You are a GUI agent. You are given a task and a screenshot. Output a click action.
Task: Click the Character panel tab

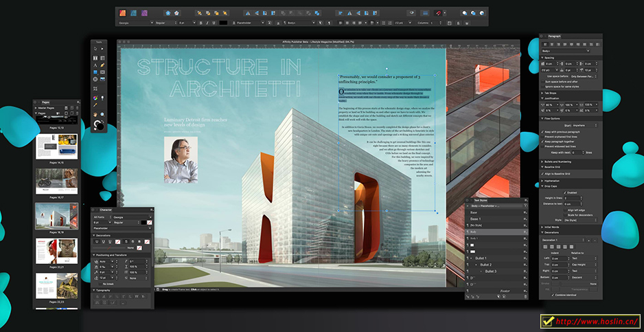pyautogui.click(x=106, y=210)
